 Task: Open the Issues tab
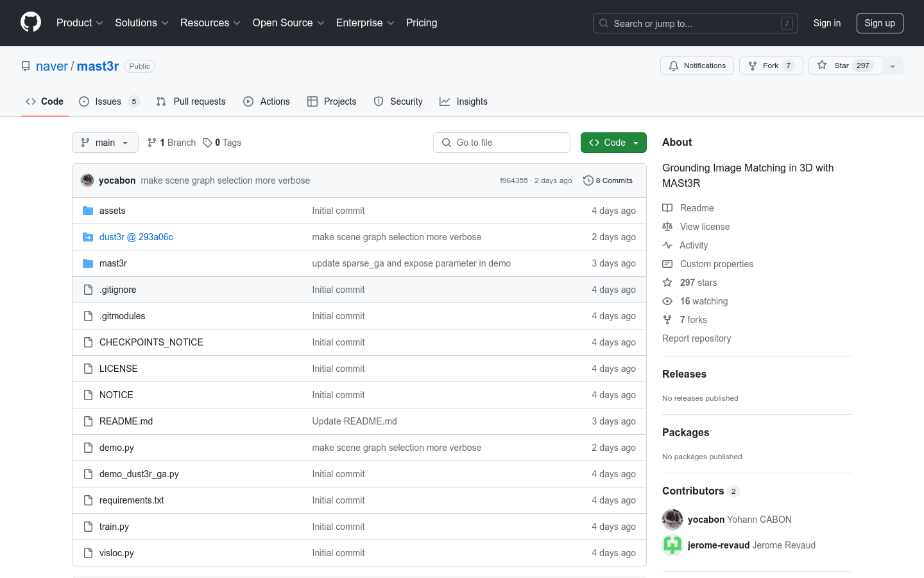109,101
